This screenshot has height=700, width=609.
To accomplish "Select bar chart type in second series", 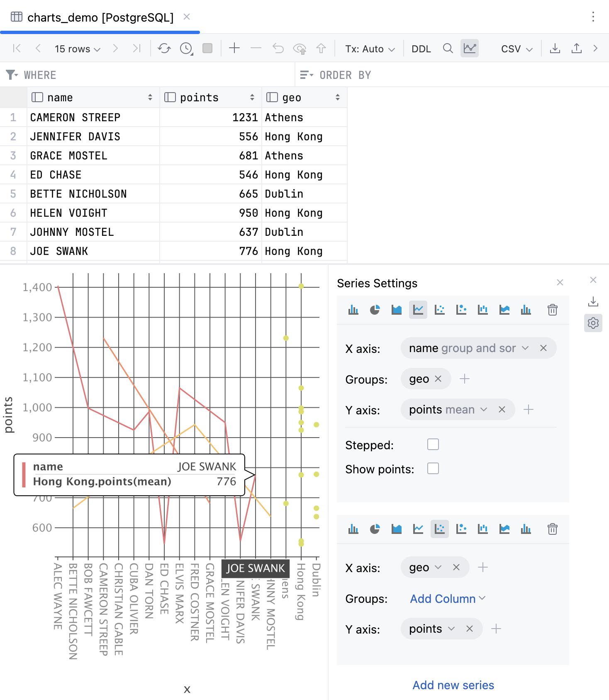I will pos(353,529).
